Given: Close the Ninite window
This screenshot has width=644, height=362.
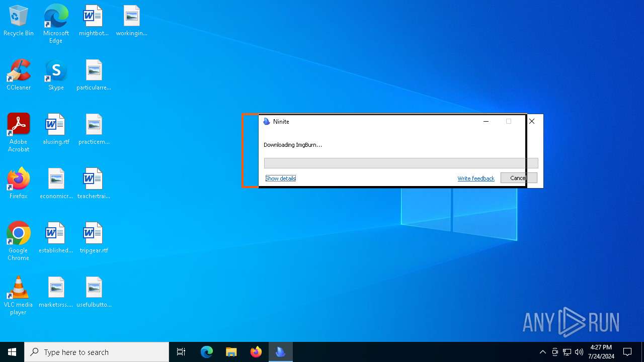Looking at the screenshot, I should (532, 121).
